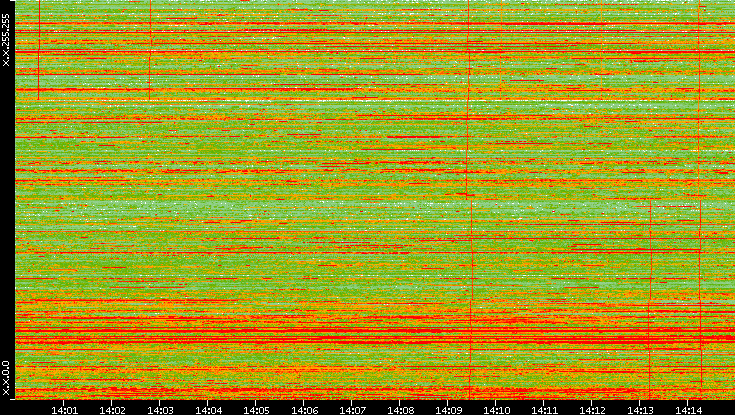Click the 14:03 time axis label
735x415 pixels.
160,410
